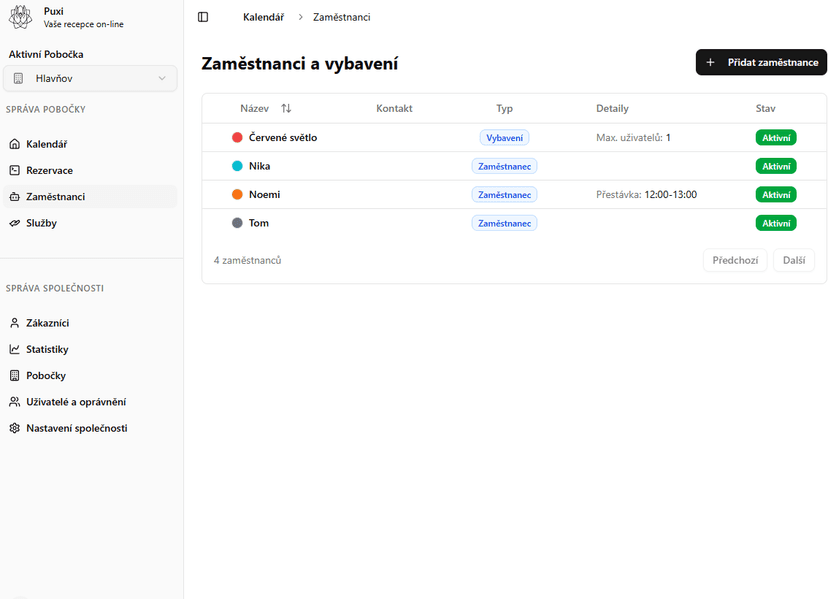Click the Stav column header
Image resolution: width=828 pixels, height=599 pixels.
[x=765, y=108]
